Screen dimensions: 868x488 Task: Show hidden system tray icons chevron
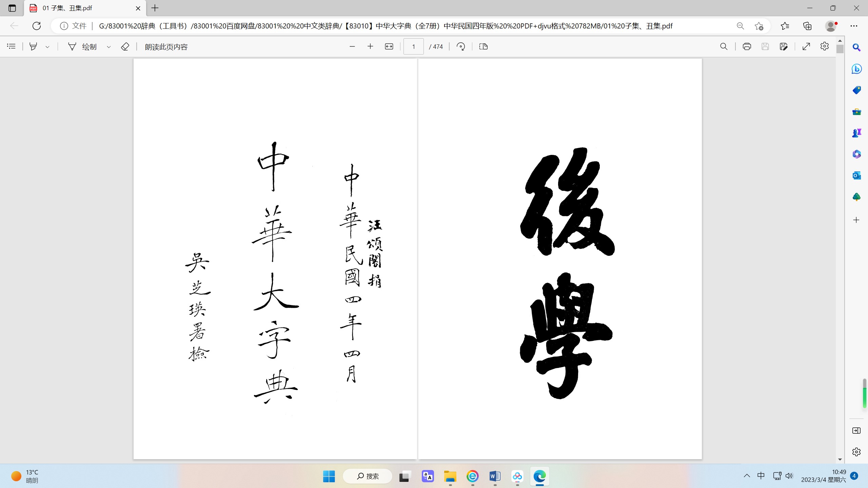747,476
